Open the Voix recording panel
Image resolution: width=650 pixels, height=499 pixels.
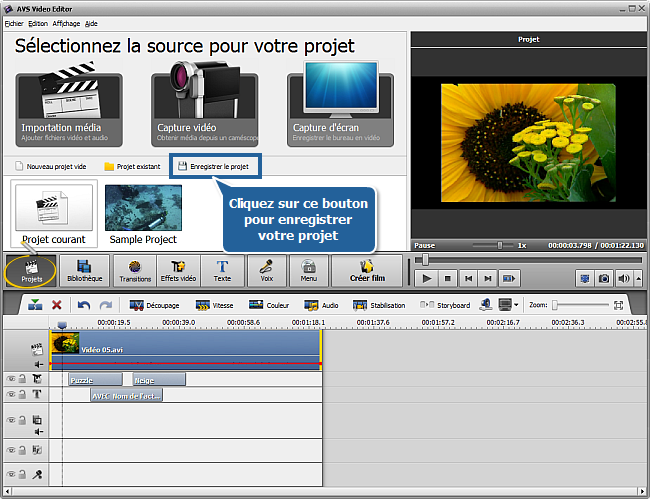[x=267, y=271]
